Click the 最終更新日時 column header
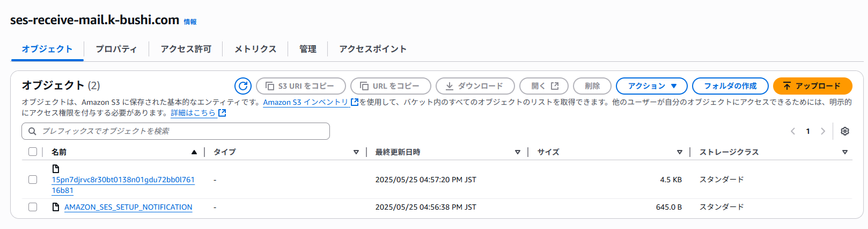868x229 pixels. pos(398,152)
